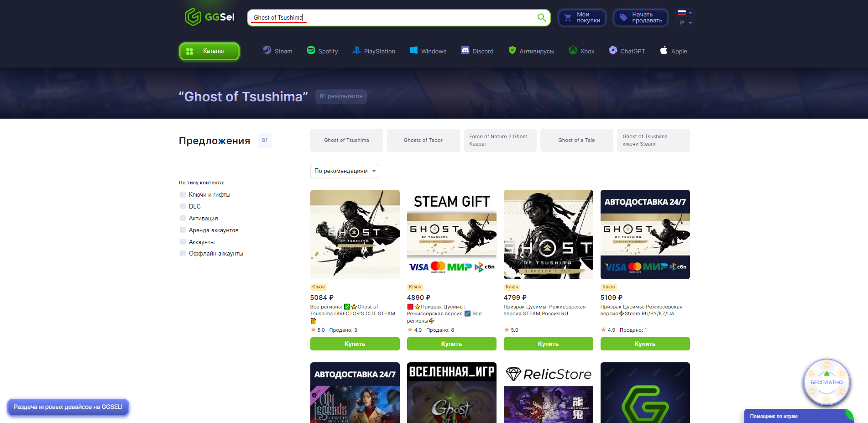Click the tag icon in Начать продавать

623,18
